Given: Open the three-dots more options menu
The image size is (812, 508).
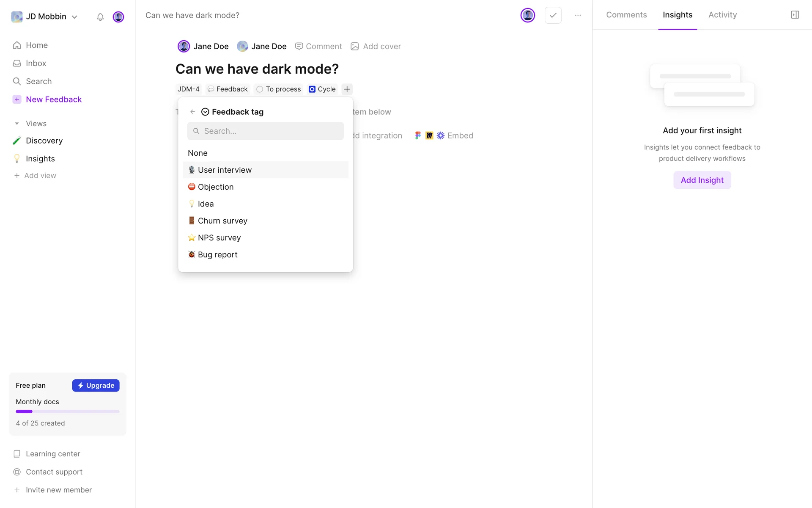Looking at the screenshot, I should (x=578, y=15).
